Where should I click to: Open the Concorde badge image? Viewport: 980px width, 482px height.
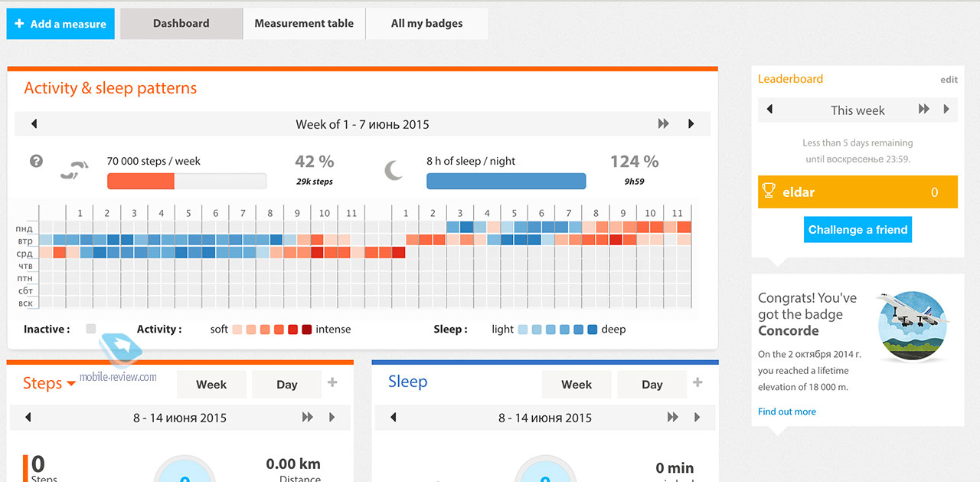click(913, 326)
